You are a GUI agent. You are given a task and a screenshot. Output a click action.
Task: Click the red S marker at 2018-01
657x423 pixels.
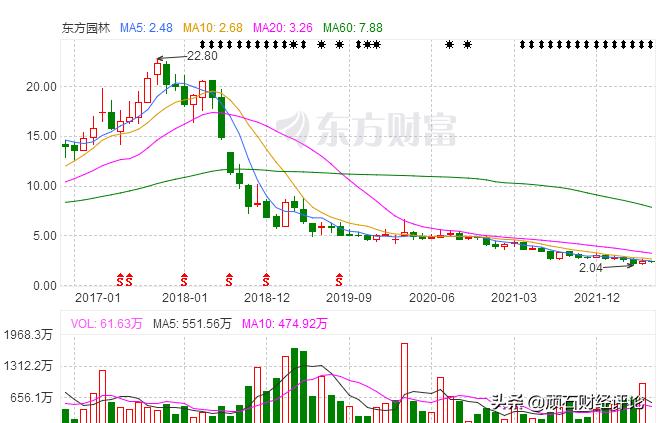tap(184, 279)
